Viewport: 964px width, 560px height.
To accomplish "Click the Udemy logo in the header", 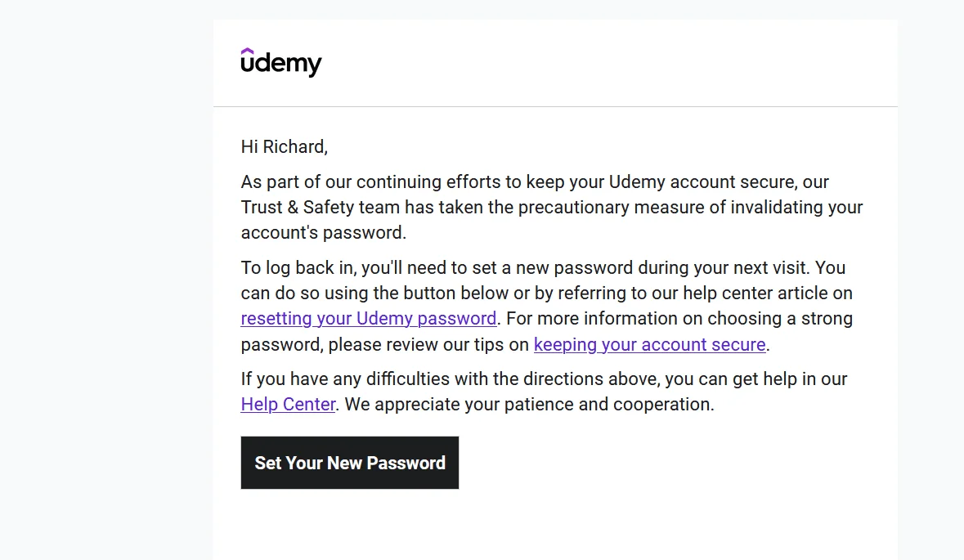I will (x=281, y=63).
